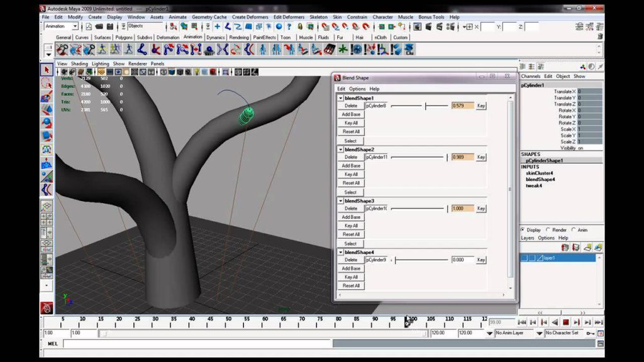Open the Create Deformers menu
This screenshot has height=362, width=644.
coord(250,17)
